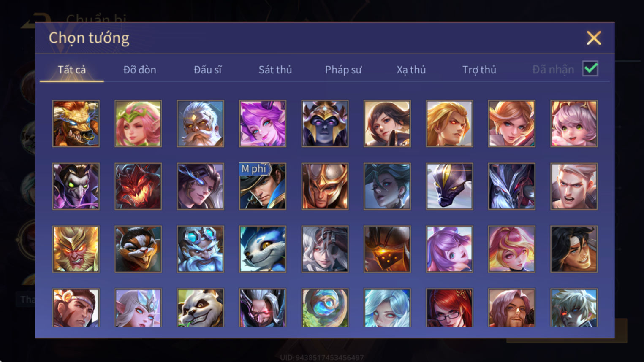Select the golden bull beast hero
Screen dimensions: 644x362
click(x=76, y=124)
